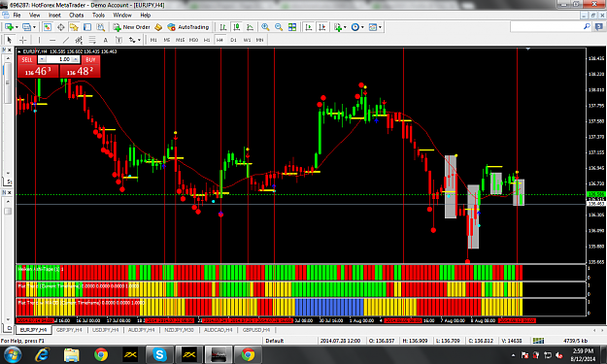Toggle the AutoTrading button
607x364 pixels.
(188, 27)
